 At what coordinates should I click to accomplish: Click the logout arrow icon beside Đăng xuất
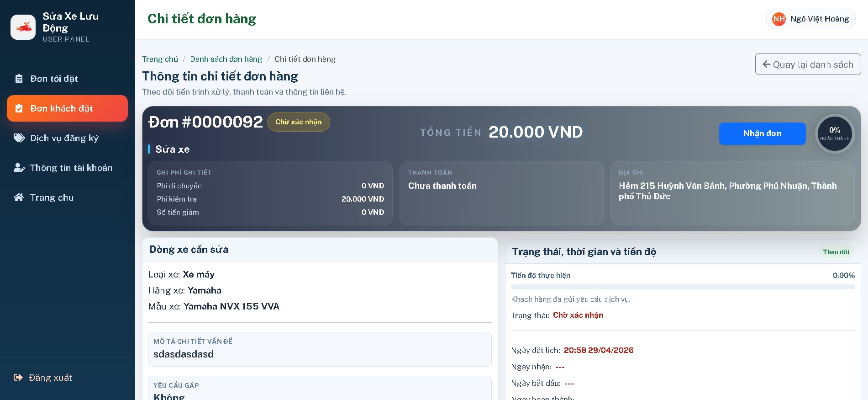(x=18, y=378)
